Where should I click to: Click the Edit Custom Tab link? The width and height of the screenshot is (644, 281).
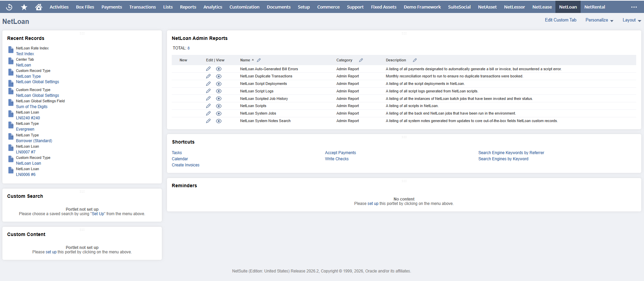pyautogui.click(x=561, y=20)
